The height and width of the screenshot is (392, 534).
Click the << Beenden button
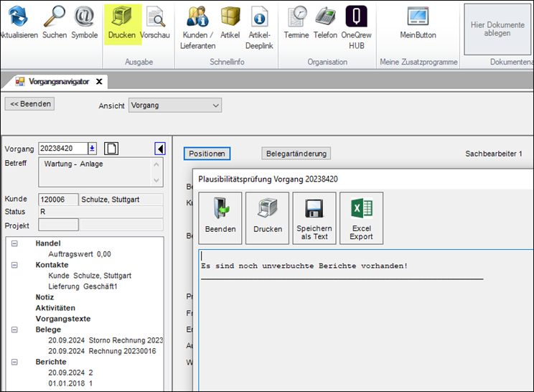point(30,104)
